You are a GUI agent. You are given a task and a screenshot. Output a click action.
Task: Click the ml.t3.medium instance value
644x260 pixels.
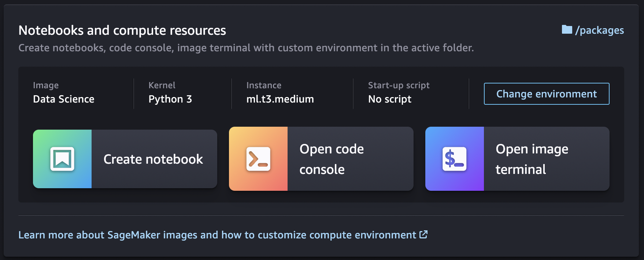click(280, 99)
